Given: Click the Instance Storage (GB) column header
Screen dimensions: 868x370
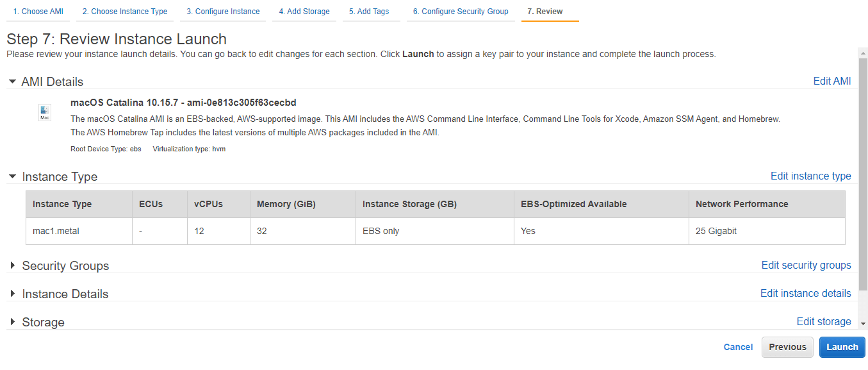Looking at the screenshot, I should 435,204.
